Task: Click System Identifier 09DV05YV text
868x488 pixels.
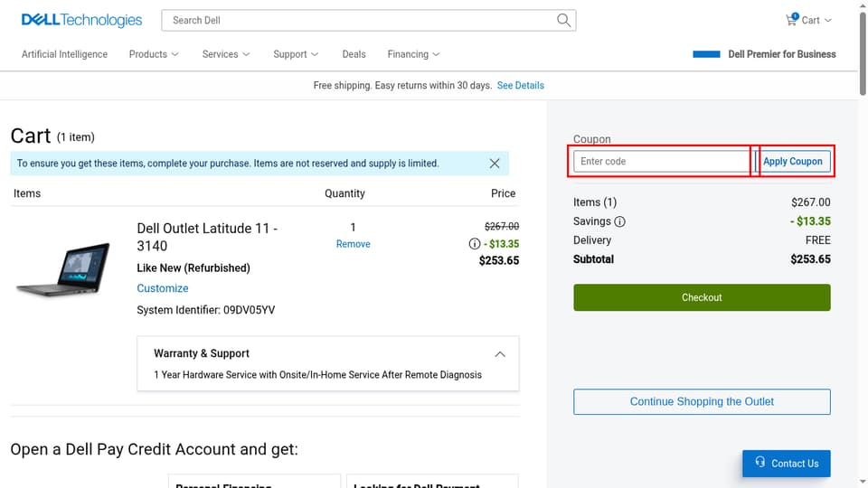Action: (x=206, y=310)
